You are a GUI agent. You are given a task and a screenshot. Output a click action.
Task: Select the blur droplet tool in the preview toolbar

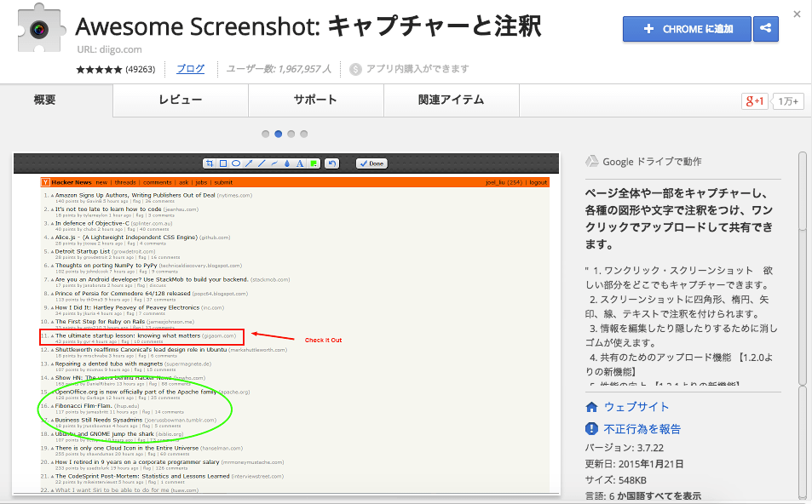[287, 163]
